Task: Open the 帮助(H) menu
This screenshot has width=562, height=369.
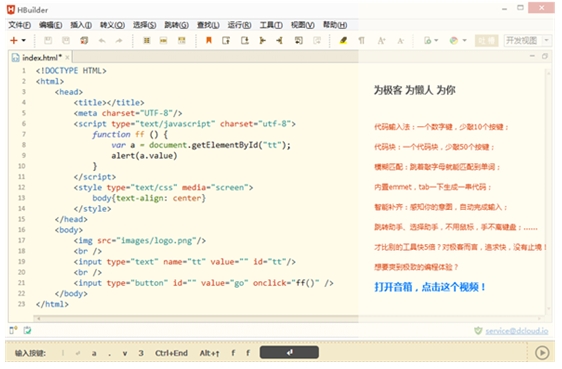Action: click(x=335, y=25)
